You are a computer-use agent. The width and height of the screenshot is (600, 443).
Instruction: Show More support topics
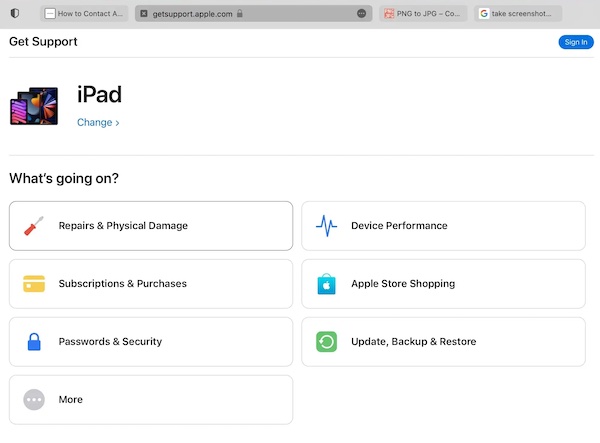point(151,399)
